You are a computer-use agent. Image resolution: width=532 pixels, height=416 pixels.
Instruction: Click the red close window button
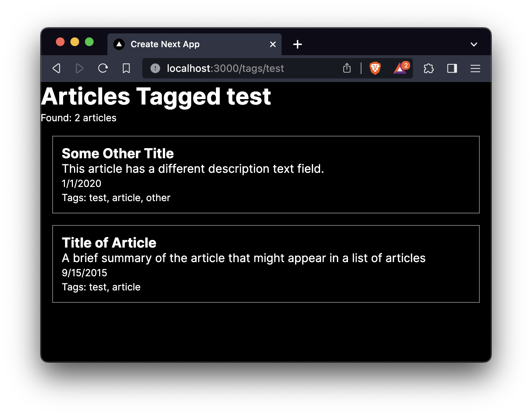coord(60,42)
